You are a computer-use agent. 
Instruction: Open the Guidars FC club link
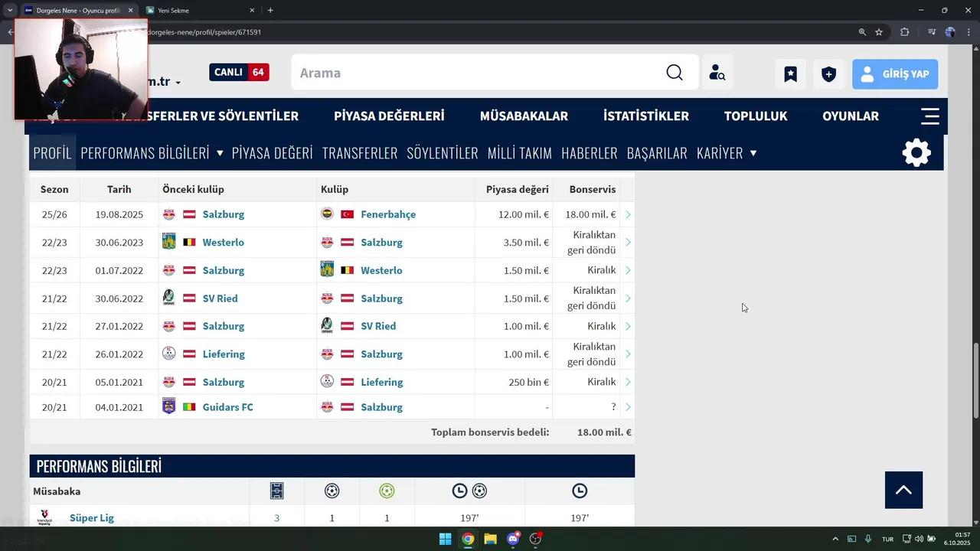(227, 407)
